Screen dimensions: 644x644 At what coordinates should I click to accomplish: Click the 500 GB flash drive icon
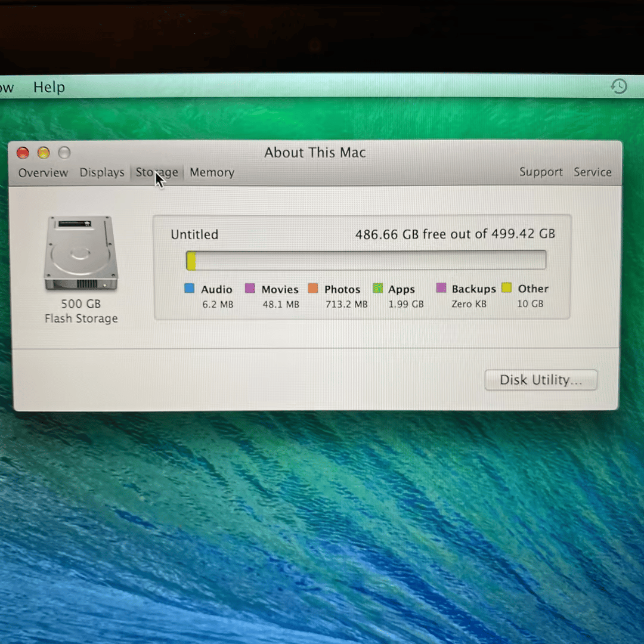81,253
